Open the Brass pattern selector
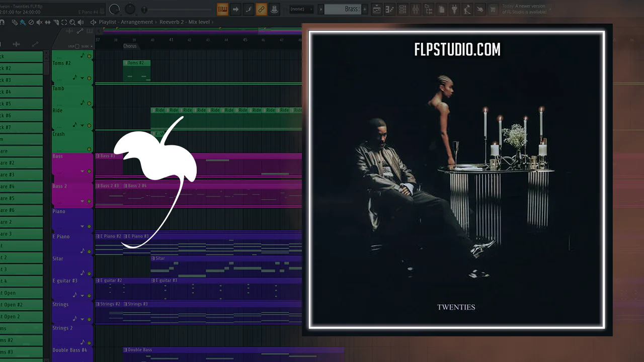Screen dimensions: 644x362 click(342, 9)
